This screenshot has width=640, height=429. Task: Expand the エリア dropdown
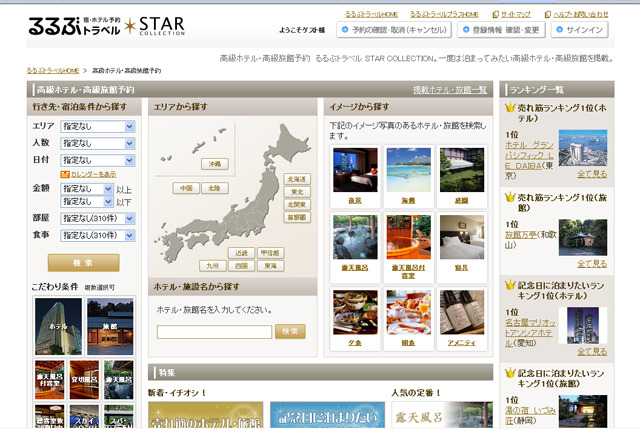[x=98, y=127]
